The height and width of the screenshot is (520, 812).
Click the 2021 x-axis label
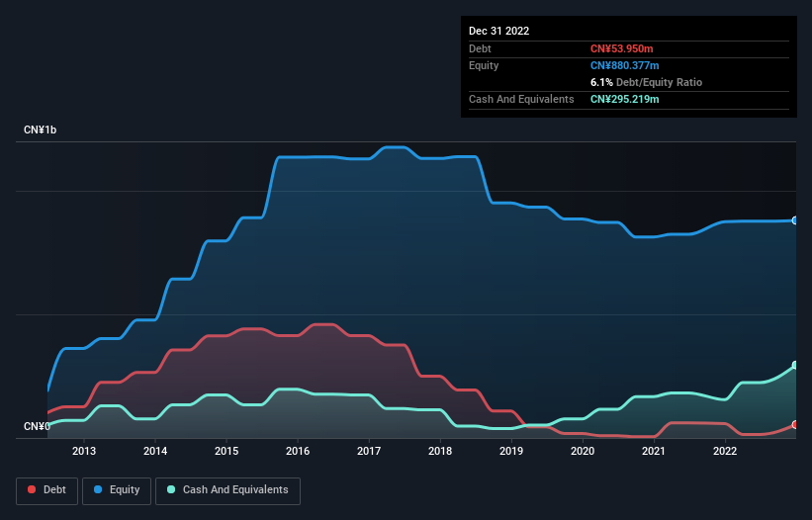[x=654, y=451]
